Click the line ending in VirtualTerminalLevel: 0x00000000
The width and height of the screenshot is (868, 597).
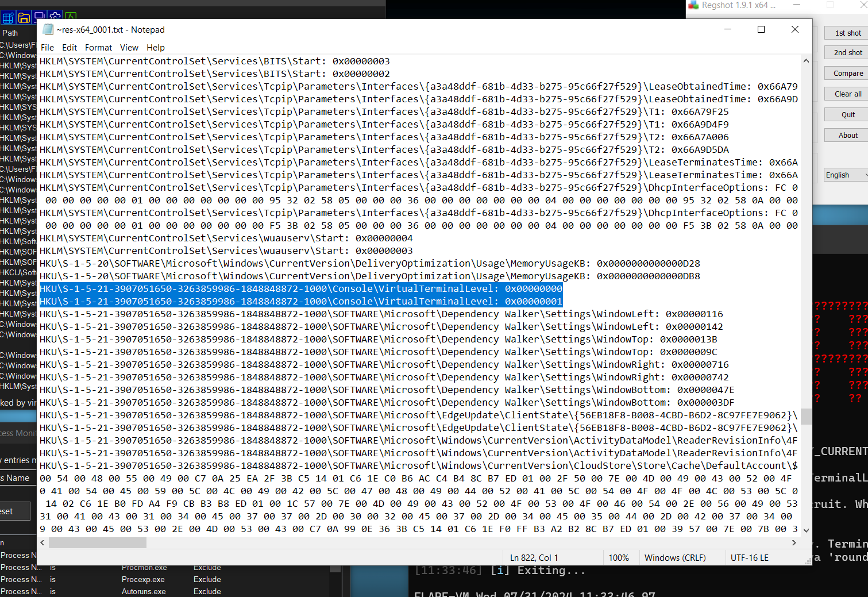coord(301,288)
